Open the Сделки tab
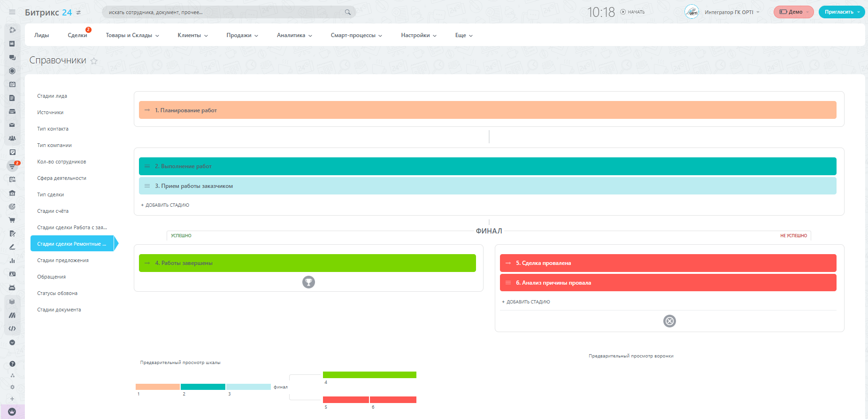This screenshot has width=868, height=419. (77, 35)
